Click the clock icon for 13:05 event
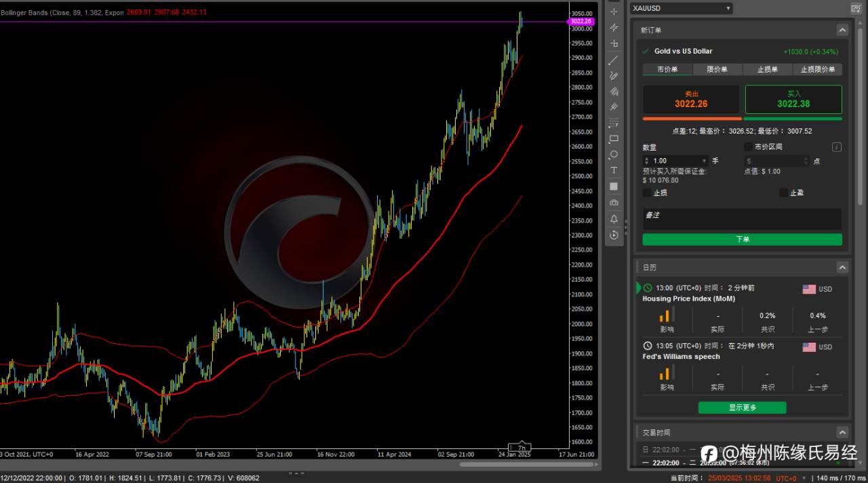 pyautogui.click(x=648, y=346)
